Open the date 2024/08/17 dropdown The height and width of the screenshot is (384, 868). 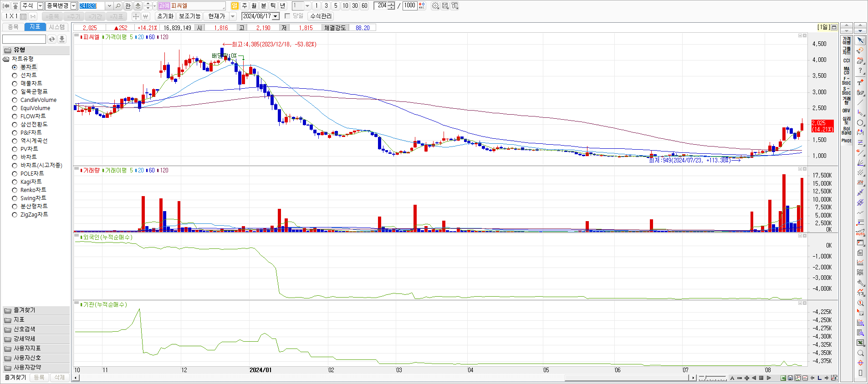(276, 16)
